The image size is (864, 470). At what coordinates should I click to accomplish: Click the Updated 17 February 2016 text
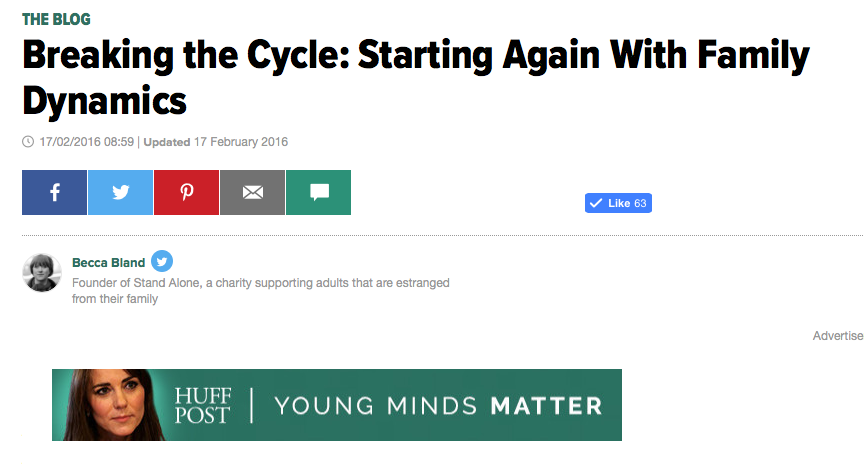[x=215, y=142]
